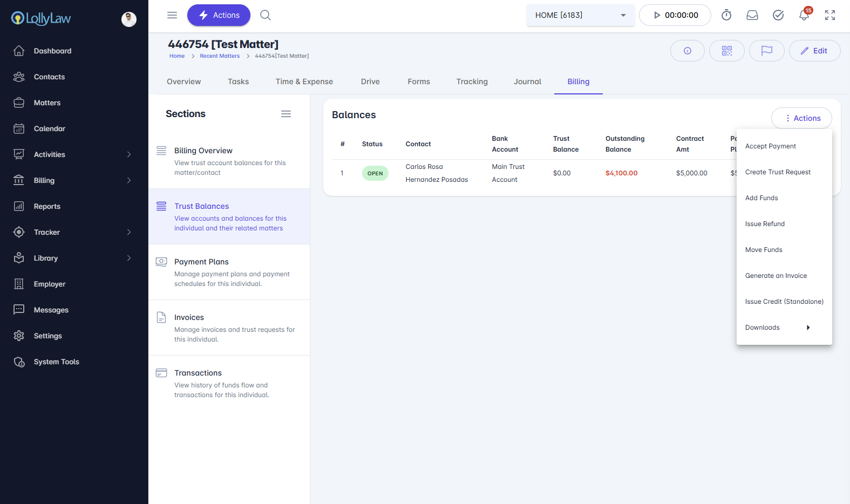The image size is (850, 504).
Task: Click the search magnifier icon
Action: 266,15
